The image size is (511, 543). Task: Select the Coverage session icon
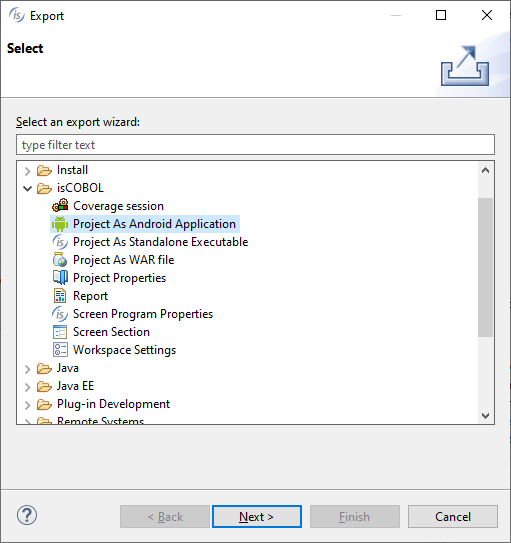(x=60, y=206)
